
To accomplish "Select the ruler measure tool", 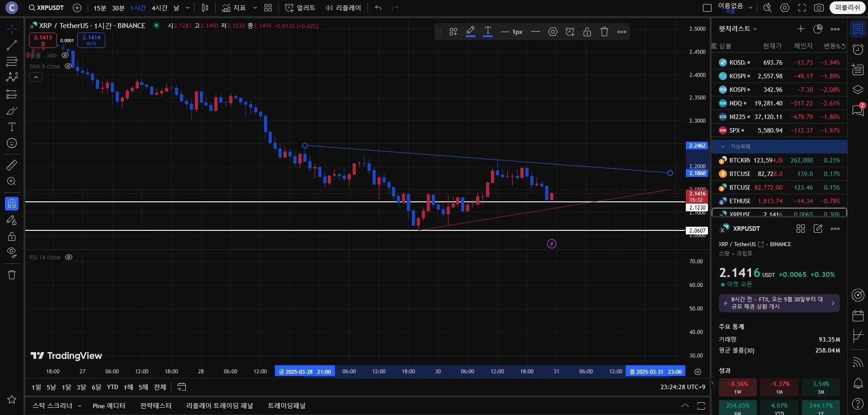I will [12, 165].
